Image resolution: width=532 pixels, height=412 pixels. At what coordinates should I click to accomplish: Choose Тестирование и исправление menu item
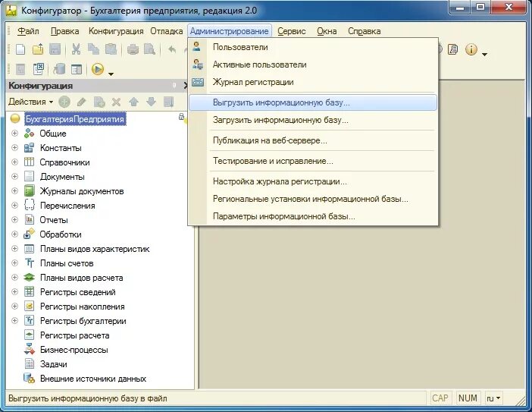click(x=313, y=161)
